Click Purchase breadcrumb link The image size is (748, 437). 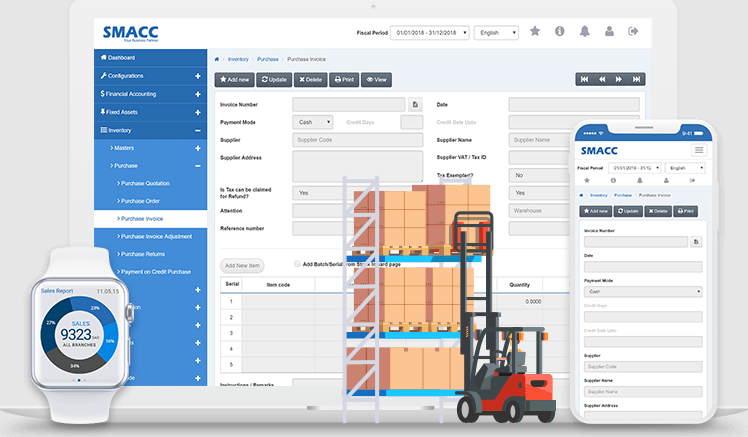(x=268, y=59)
